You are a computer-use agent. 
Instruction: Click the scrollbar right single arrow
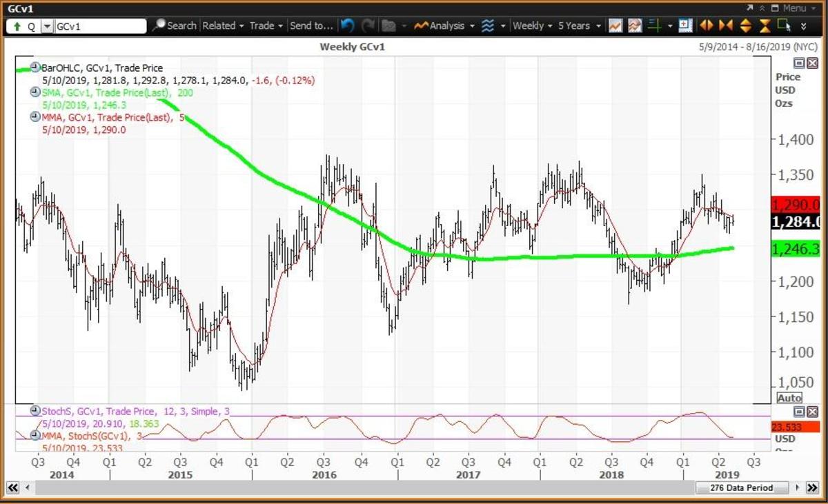coord(796,487)
